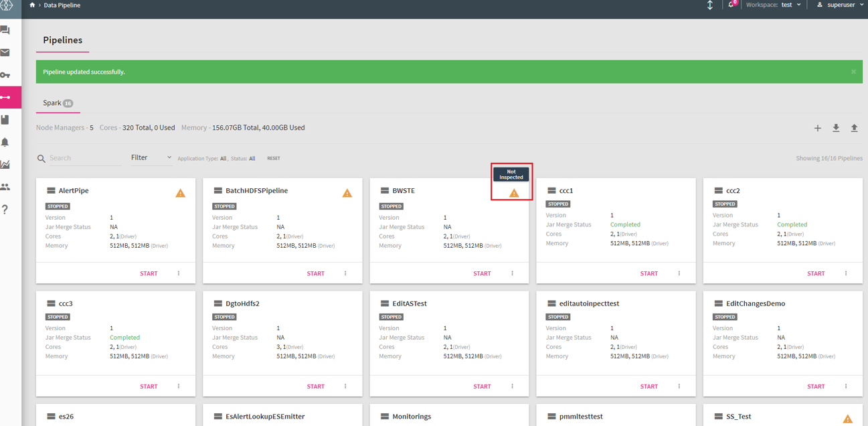Click the BatchHDFSPipeline pipeline name
The height and width of the screenshot is (426, 868).
click(x=256, y=191)
